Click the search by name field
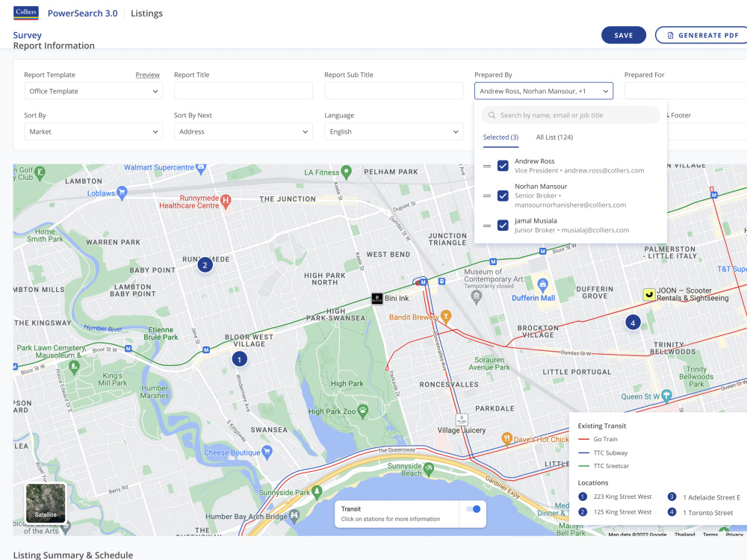747x560 pixels. (571, 115)
